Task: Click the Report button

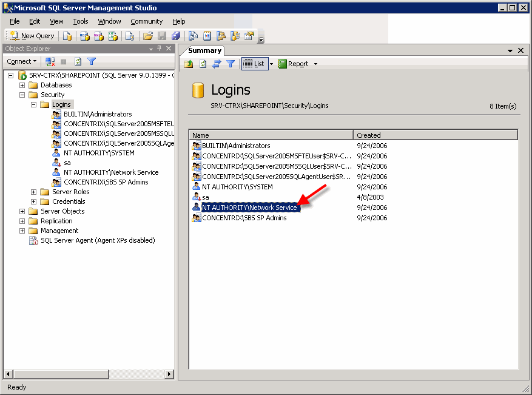Action: (x=294, y=64)
